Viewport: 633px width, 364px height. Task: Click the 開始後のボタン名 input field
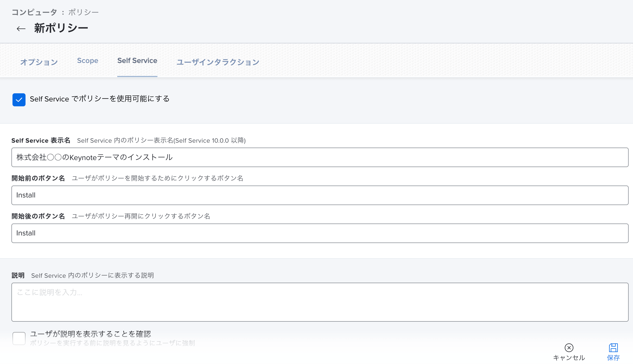pos(320,233)
